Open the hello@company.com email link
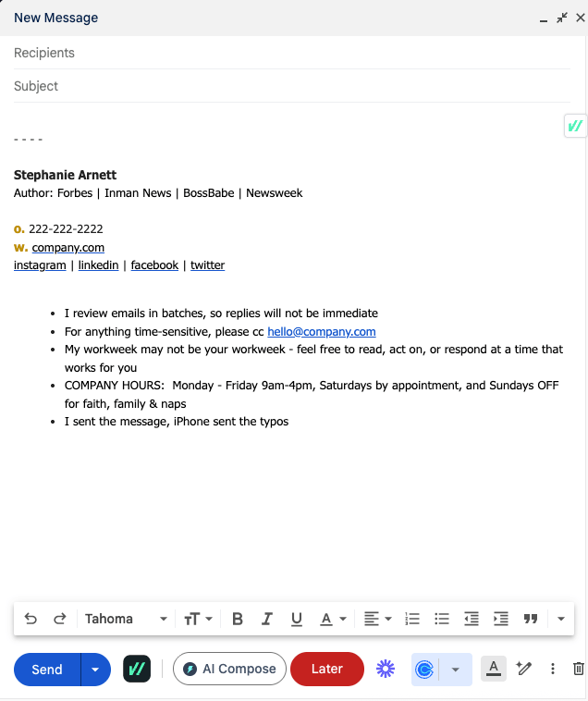 [322, 331]
